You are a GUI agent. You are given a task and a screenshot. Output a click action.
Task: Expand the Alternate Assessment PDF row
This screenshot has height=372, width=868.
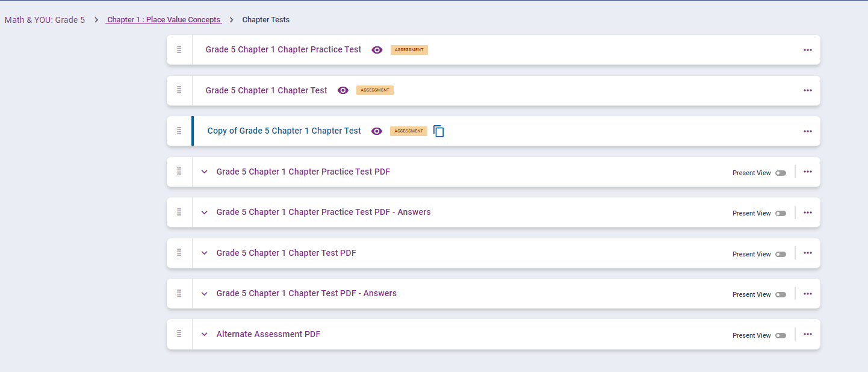(205, 334)
